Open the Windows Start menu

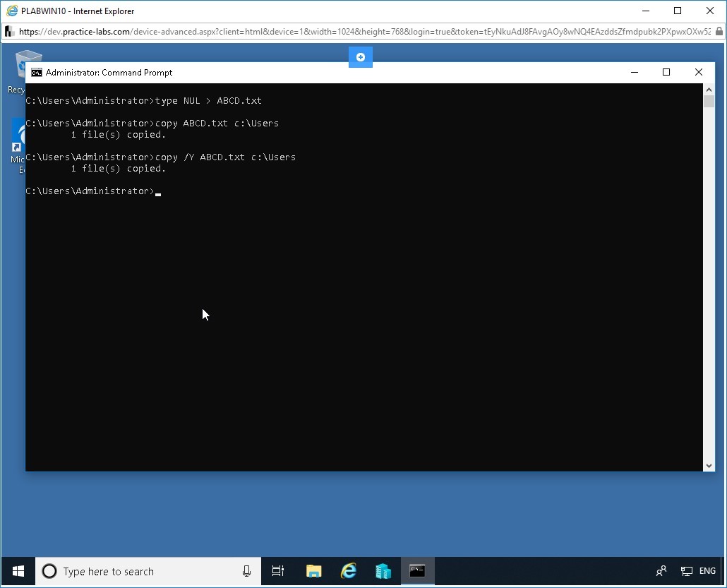pos(18,571)
